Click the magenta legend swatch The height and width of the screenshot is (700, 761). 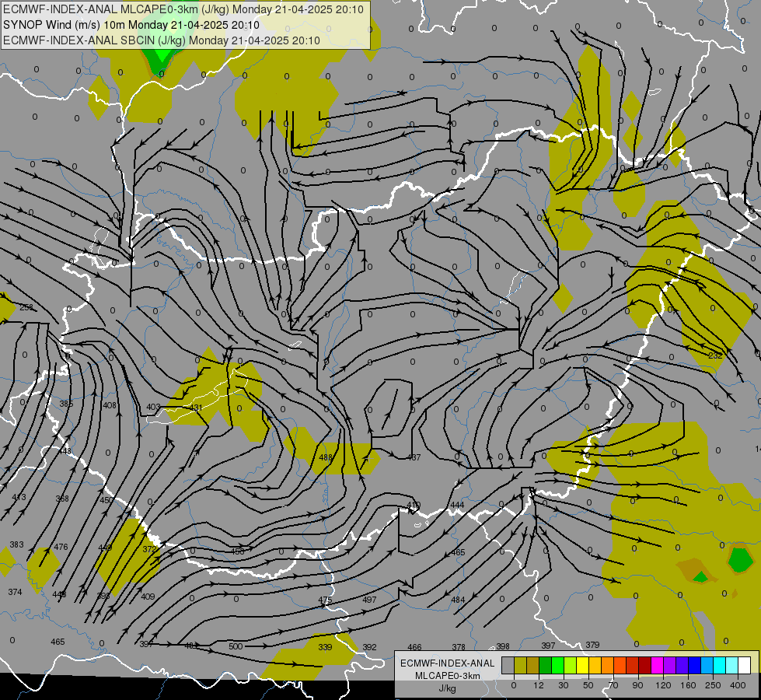click(x=657, y=666)
